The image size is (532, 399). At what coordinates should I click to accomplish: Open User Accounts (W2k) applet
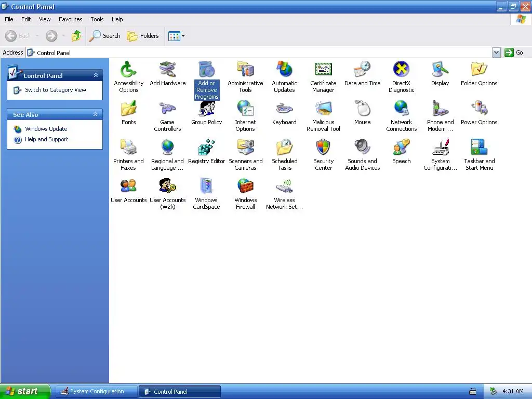pos(168,194)
